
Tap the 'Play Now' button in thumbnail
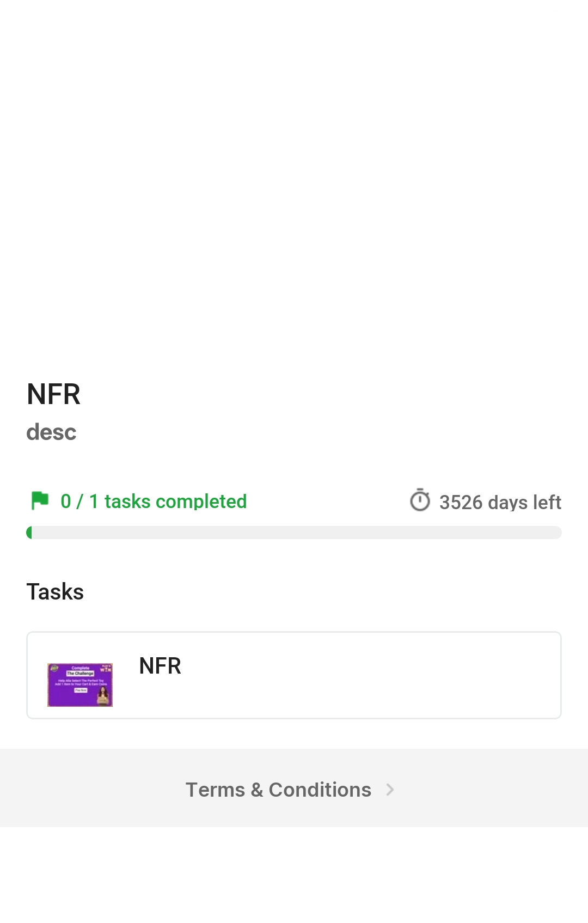[x=81, y=690]
